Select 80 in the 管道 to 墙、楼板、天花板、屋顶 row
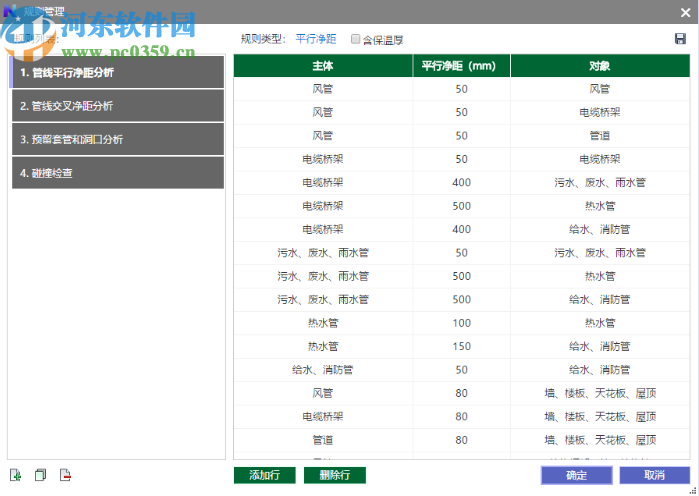The height and width of the screenshot is (496, 699). 461,440
